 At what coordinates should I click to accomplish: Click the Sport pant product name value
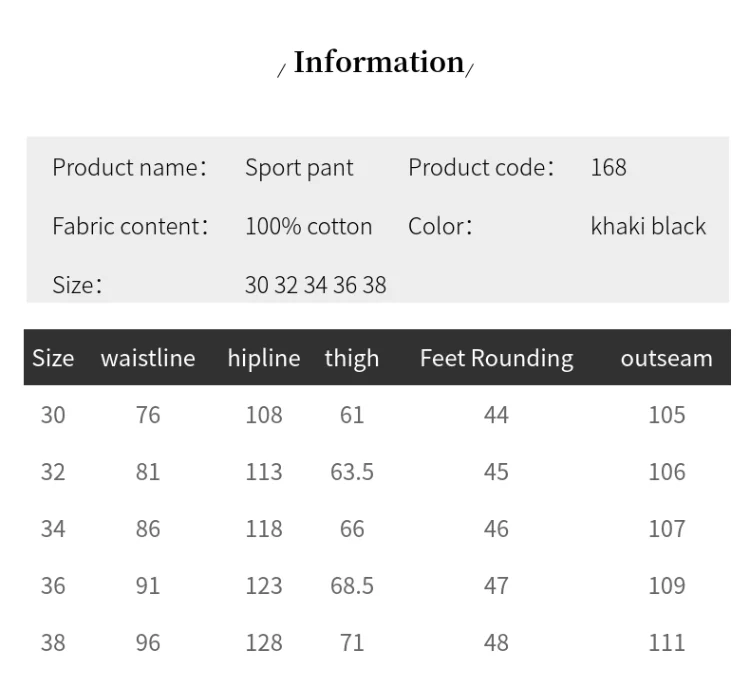click(x=299, y=168)
